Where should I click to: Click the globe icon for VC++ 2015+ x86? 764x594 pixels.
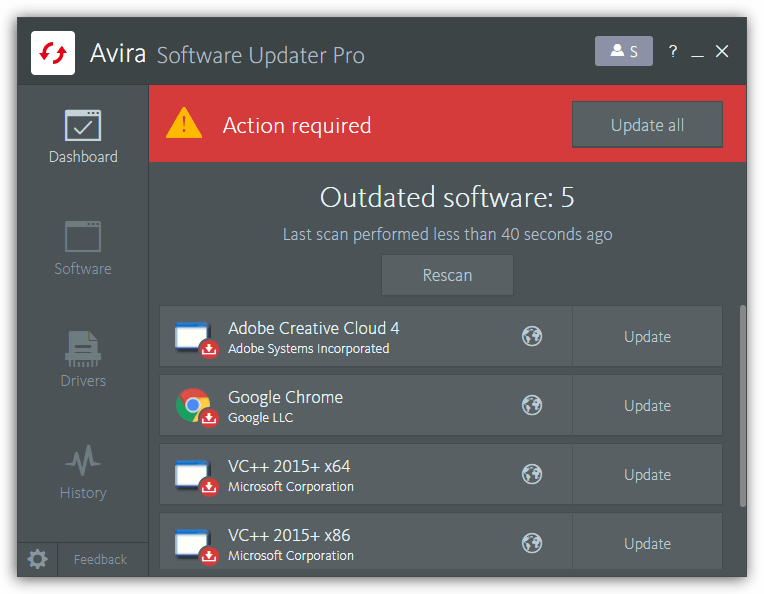tap(532, 543)
